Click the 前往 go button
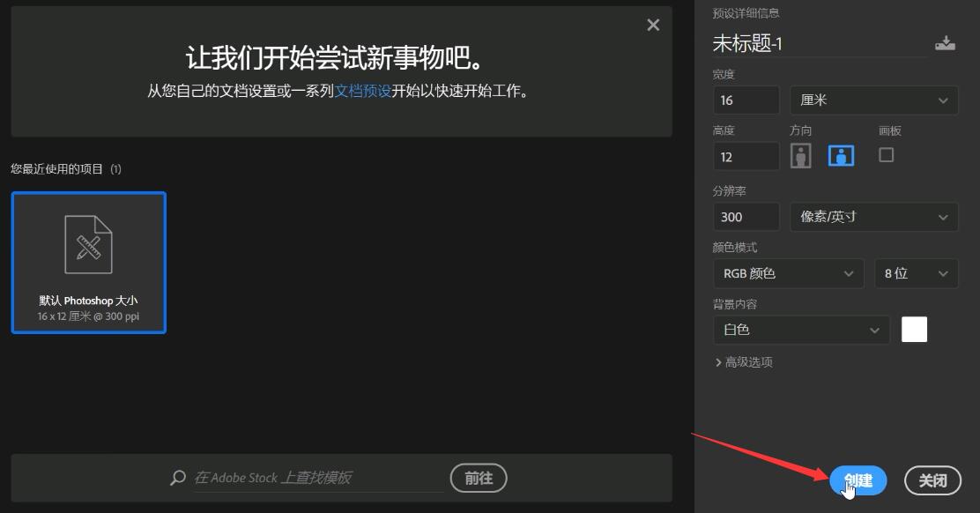Image resolution: width=980 pixels, height=513 pixels. [x=479, y=478]
